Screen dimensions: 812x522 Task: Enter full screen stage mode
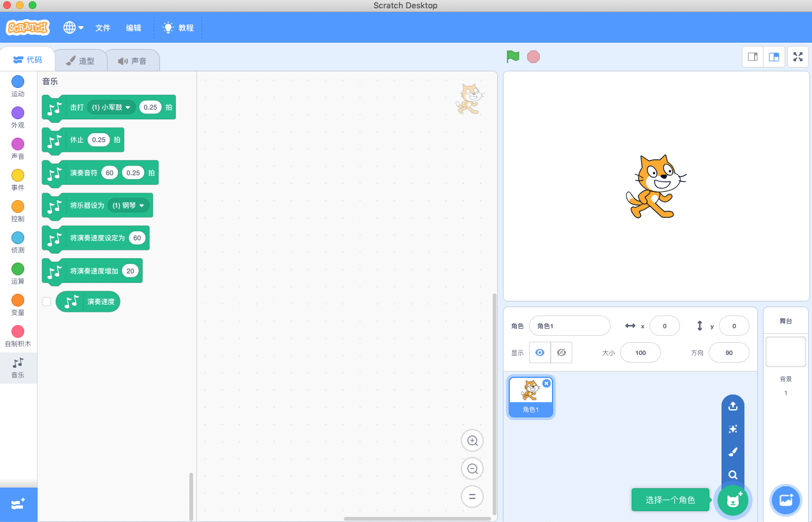tap(797, 57)
